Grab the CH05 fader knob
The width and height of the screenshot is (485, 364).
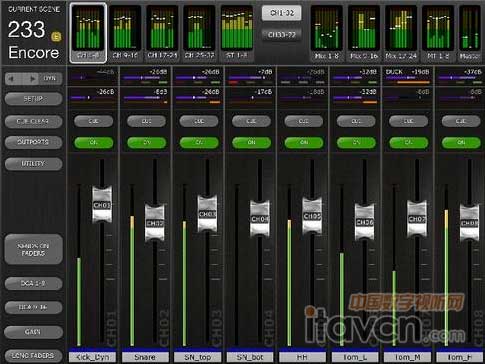click(312, 216)
